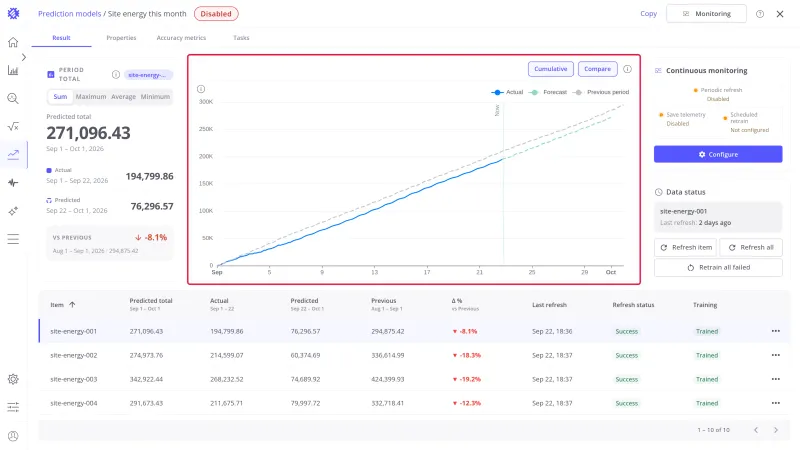Open the pulse anomaly sidebar icon

tap(13, 183)
